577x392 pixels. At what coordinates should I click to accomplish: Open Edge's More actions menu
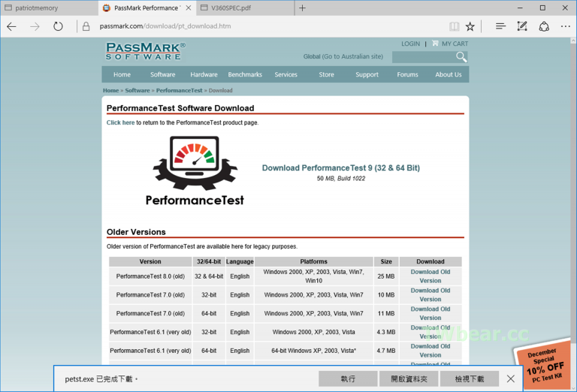tap(565, 26)
